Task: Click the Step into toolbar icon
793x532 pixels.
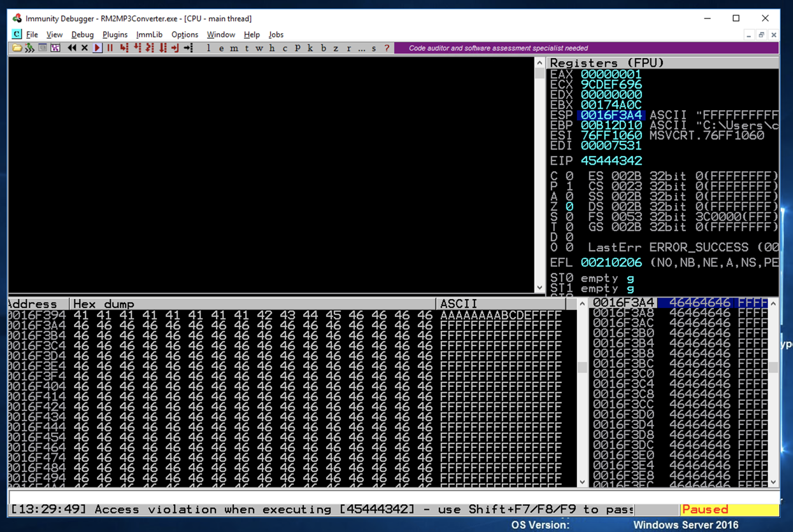Action: (124, 48)
